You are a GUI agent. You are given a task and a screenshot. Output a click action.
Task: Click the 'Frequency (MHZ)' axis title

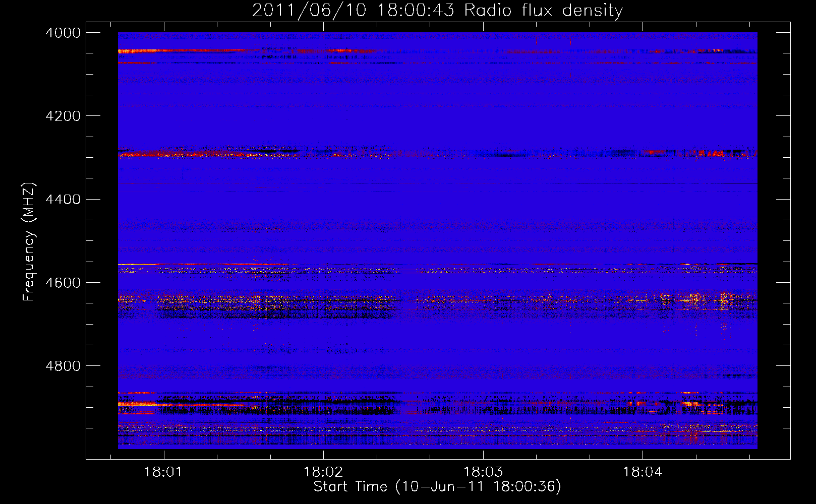pyautogui.click(x=29, y=242)
